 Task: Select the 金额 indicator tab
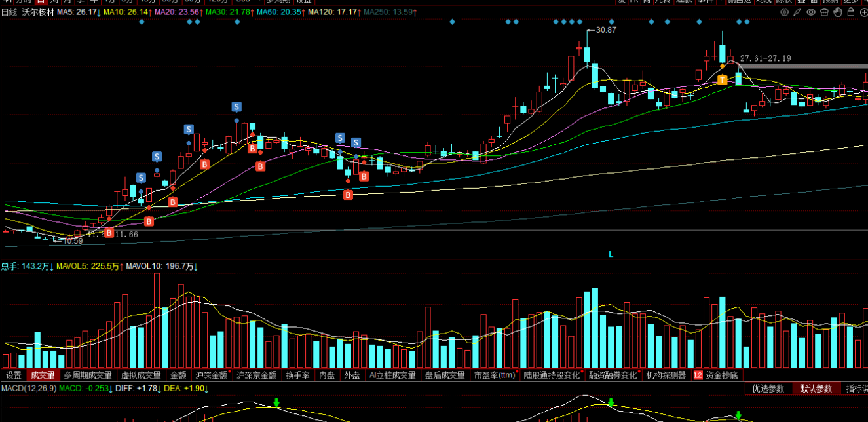pos(179,375)
